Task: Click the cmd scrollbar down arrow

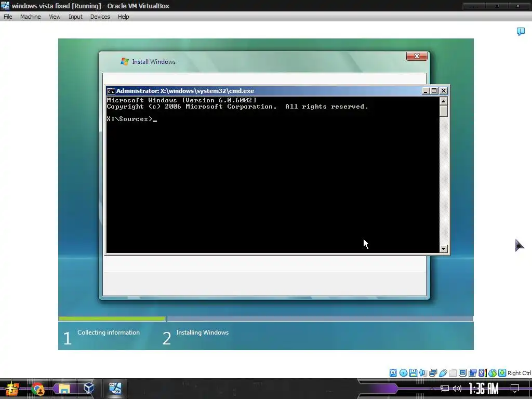Action: pos(443,249)
